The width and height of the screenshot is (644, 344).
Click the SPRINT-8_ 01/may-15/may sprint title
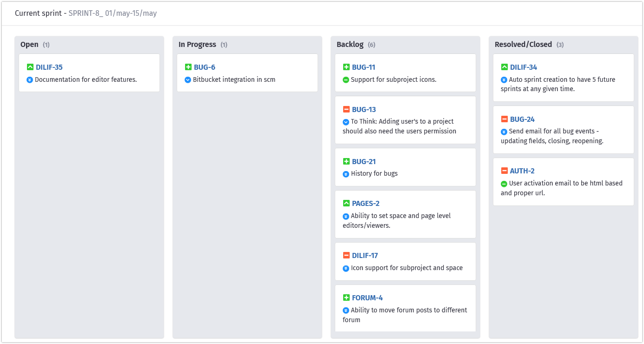(113, 13)
